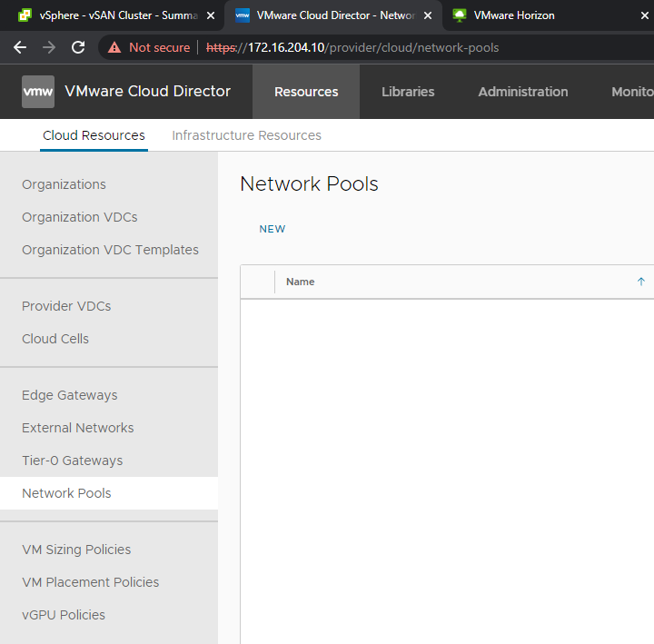Screen dimensions: 654x644
Task: Open Tier-0 Gateways section
Action: [x=72, y=461]
